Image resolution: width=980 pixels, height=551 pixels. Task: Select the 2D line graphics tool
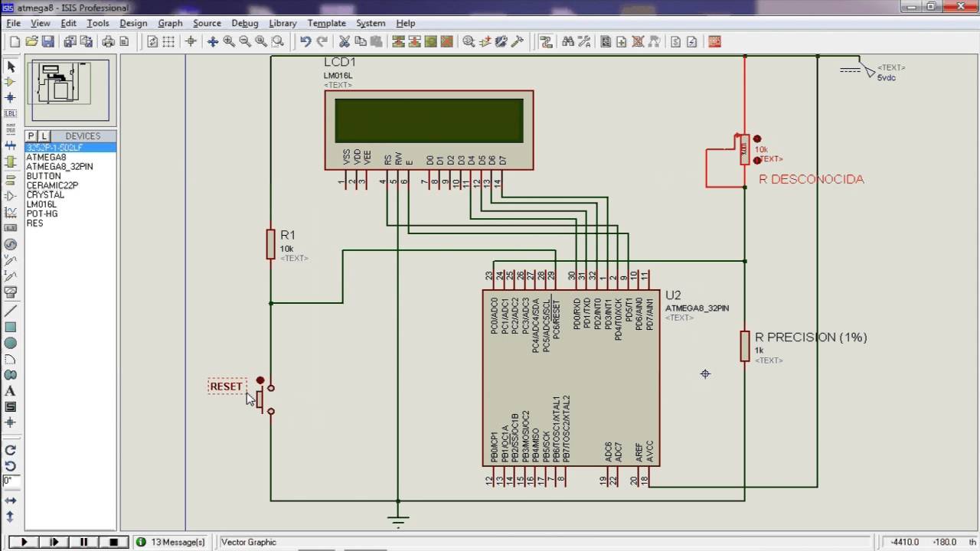click(11, 311)
